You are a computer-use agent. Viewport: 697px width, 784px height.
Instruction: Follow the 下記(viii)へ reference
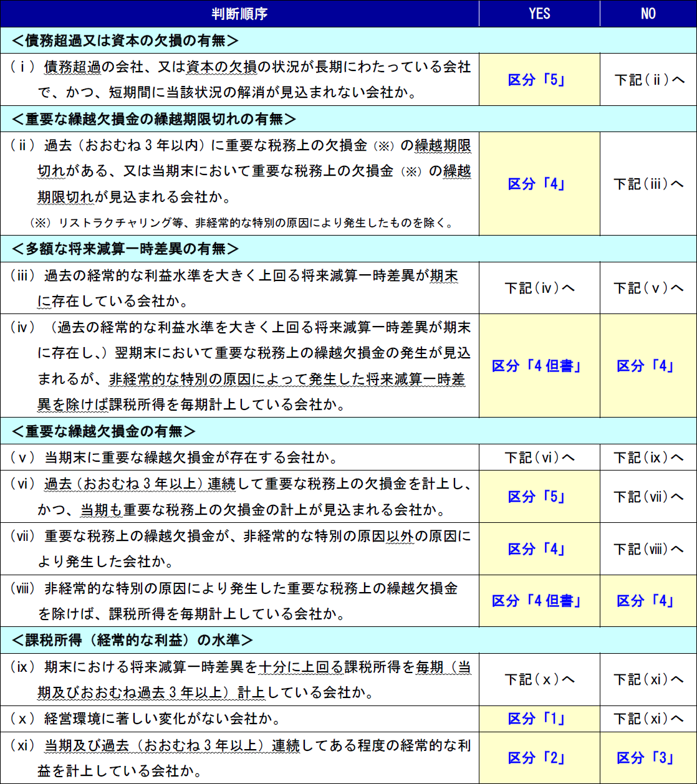click(x=648, y=549)
